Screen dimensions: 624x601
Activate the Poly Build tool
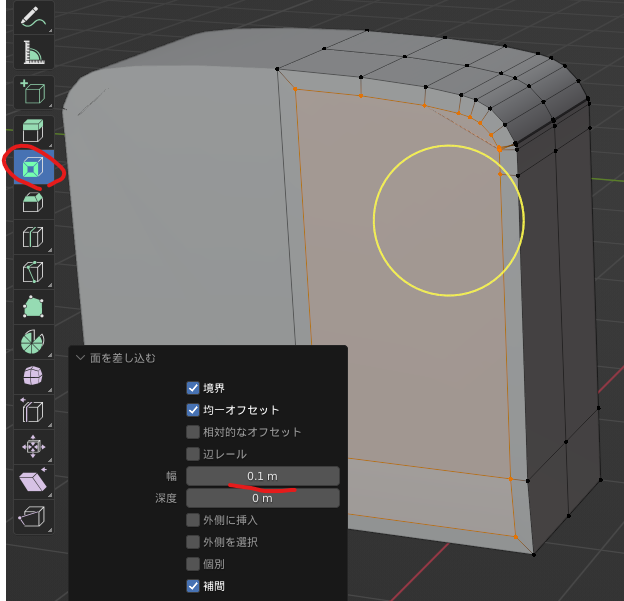click(33, 307)
